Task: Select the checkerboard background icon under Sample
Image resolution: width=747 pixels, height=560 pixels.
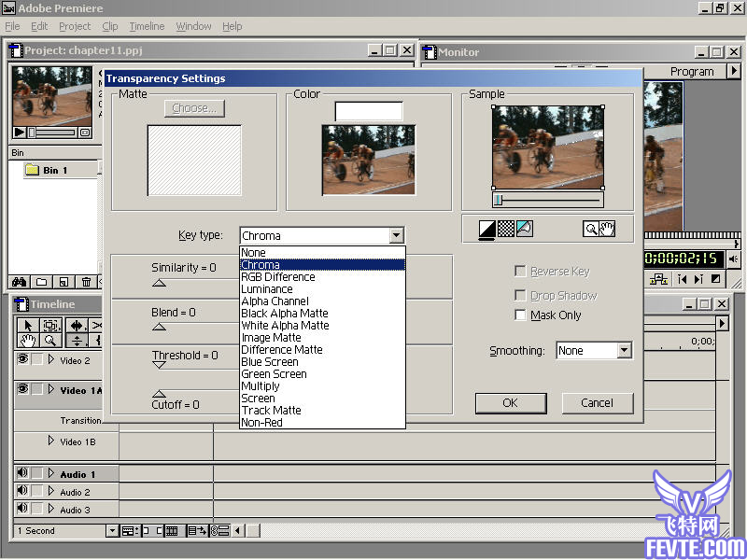Action: point(505,229)
